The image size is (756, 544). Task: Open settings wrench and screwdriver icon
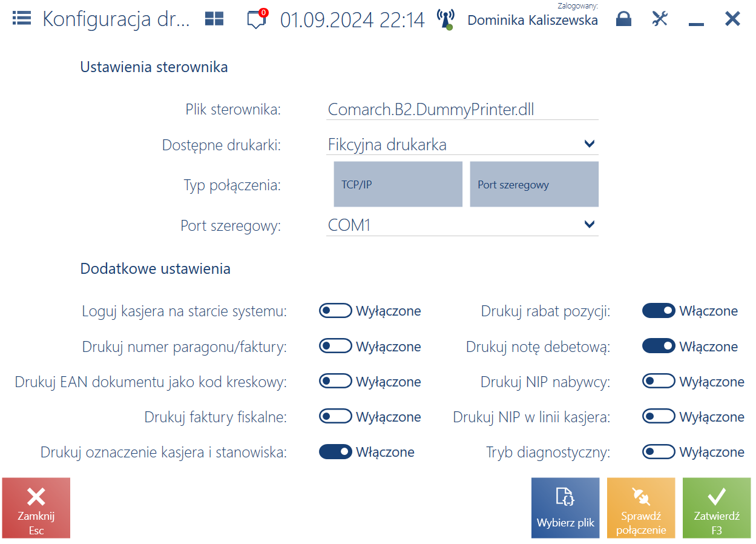click(x=660, y=19)
